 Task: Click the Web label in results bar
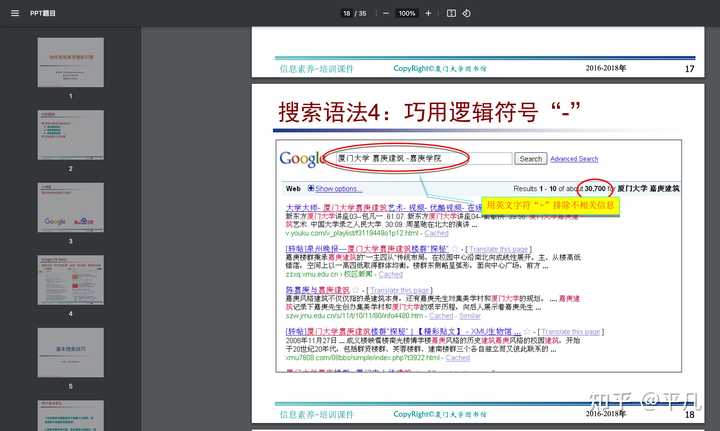[x=293, y=189]
